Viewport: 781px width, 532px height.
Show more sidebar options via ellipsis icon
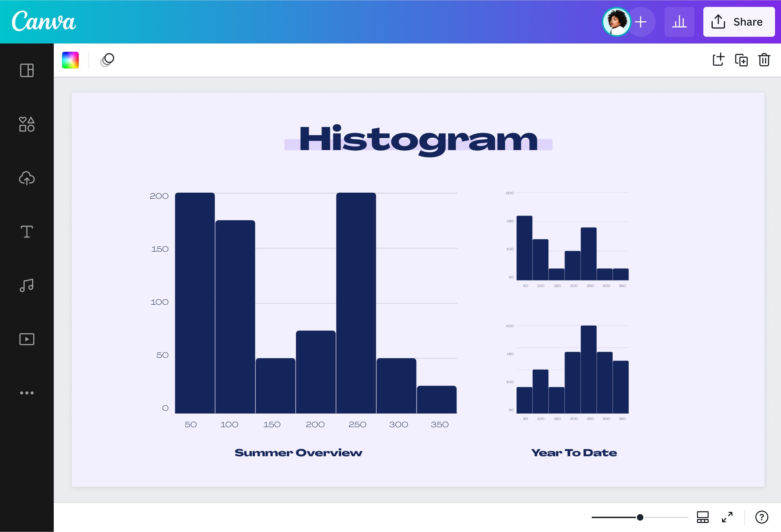[27, 392]
